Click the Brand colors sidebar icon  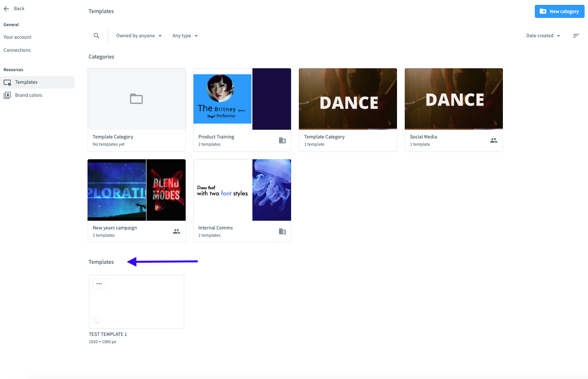pyautogui.click(x=7, y=95)
